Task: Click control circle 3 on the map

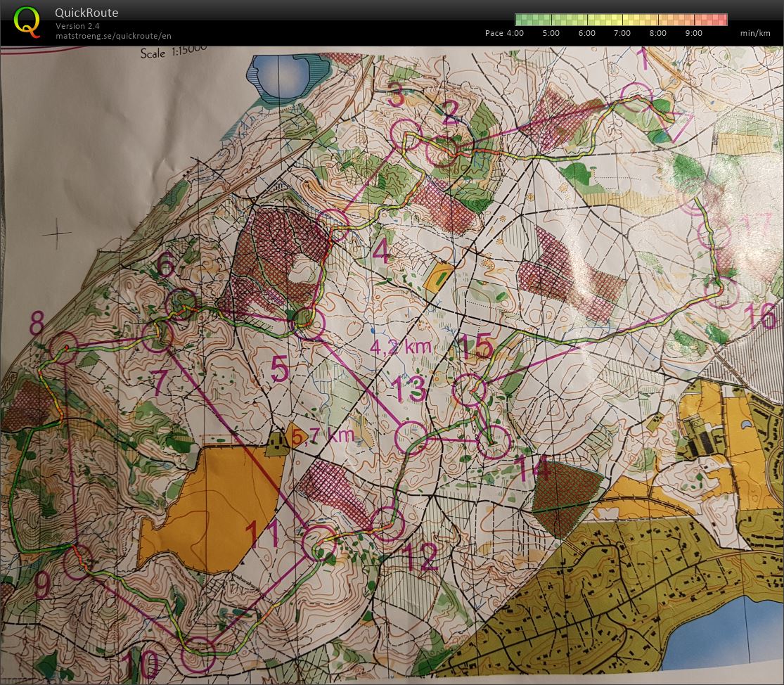Action: pyautogui.click(x=406, y=135)
